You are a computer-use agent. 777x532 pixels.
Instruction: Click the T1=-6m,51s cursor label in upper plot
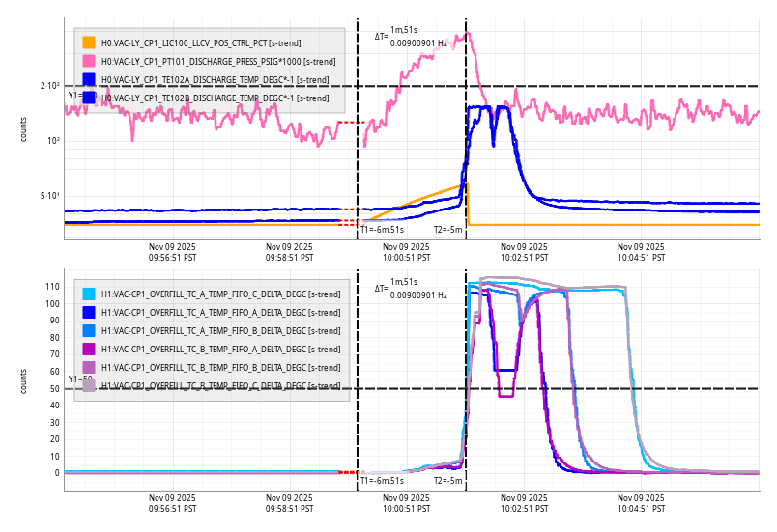click(382, 230)
